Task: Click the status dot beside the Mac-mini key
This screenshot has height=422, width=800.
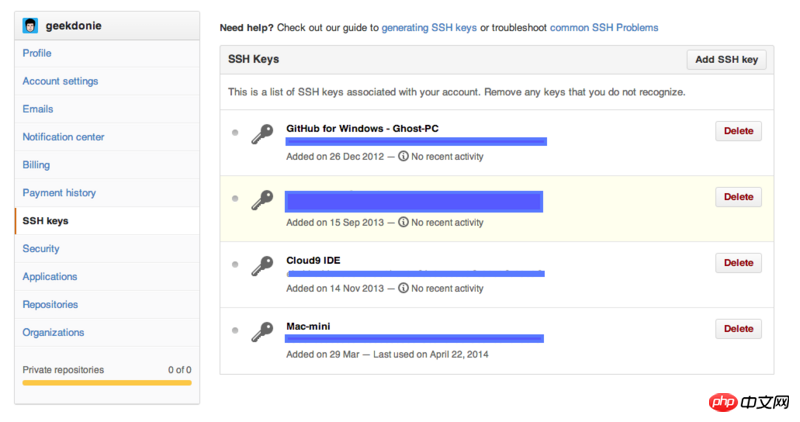Action: [235, 329]
